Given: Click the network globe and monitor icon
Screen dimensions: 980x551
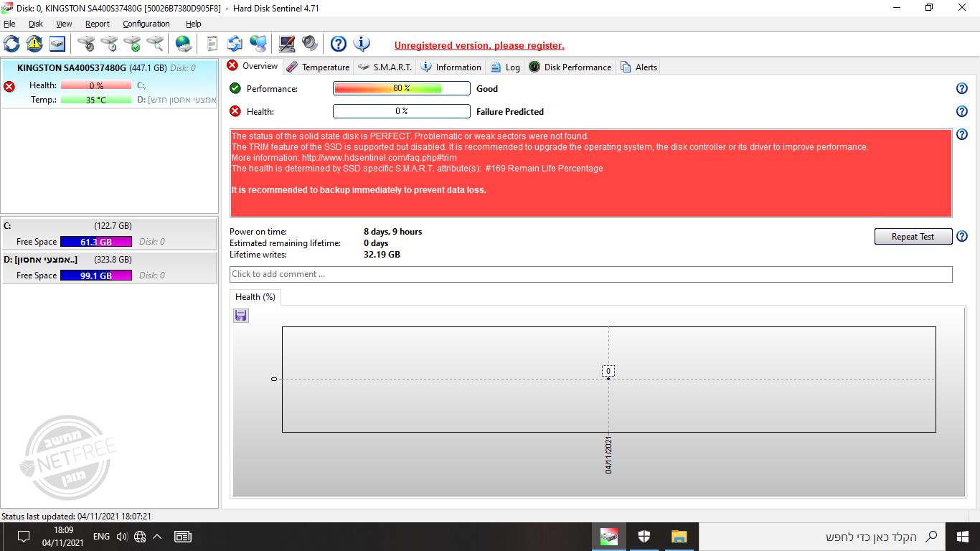Looking at the screenshot, I should click(258, 44).
